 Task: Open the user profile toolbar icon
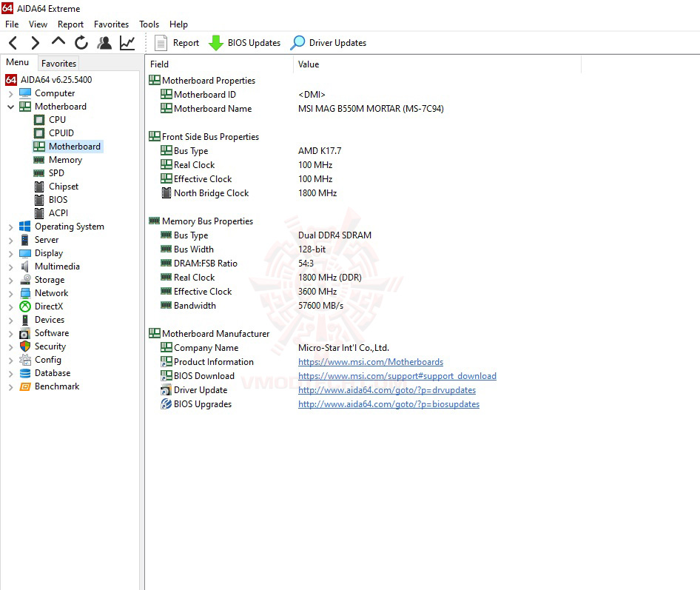pyautogui.click(x=104, y=43)
